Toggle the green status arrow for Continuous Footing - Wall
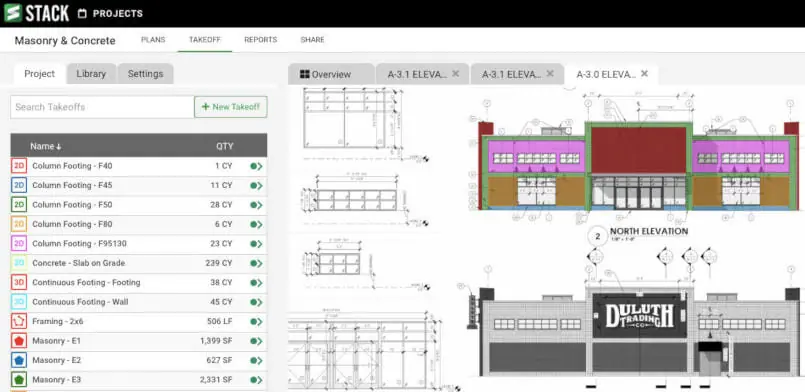The height and width of the screenshot is (392, 805). 256,302
